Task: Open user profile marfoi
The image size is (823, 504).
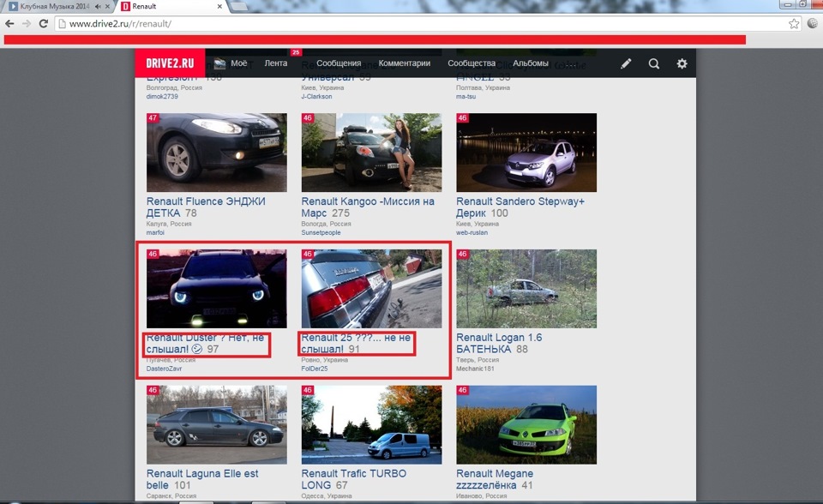Action: point(155,232)
